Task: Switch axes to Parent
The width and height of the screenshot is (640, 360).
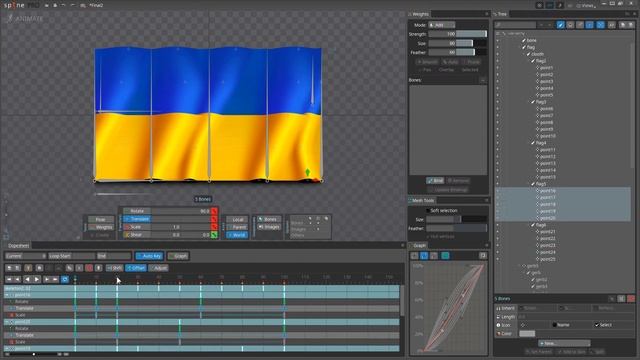Action: pos(237,227)
